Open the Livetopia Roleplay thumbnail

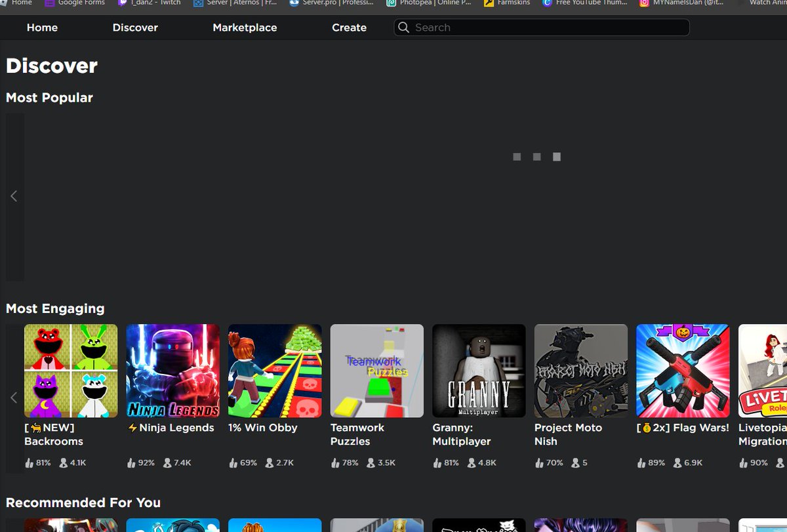click(x=763, y=371)
